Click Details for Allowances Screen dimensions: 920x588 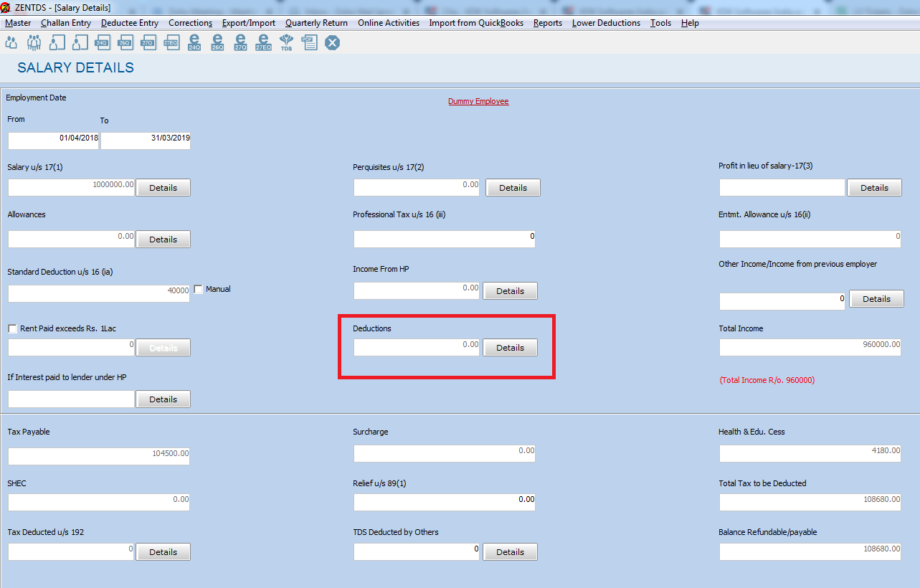(163, 240)
